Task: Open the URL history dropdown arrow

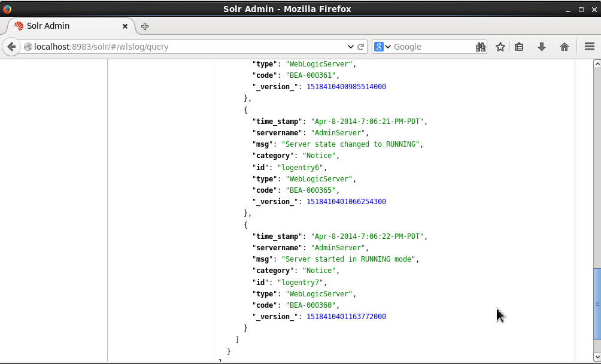Action: [350, 47]
